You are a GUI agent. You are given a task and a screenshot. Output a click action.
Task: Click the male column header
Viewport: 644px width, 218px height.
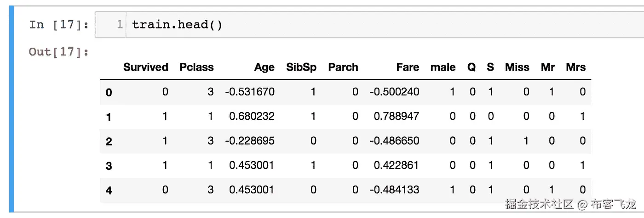[443, 67]
